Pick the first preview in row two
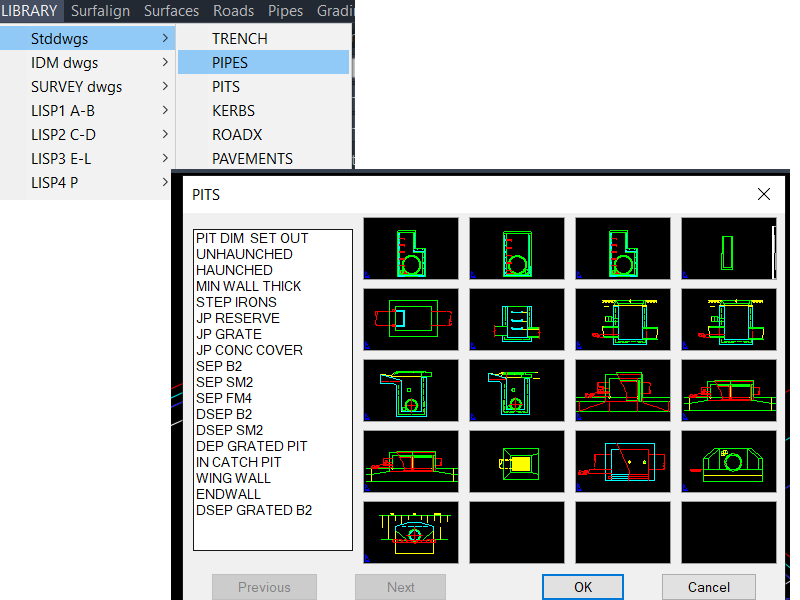 (410, 319)
